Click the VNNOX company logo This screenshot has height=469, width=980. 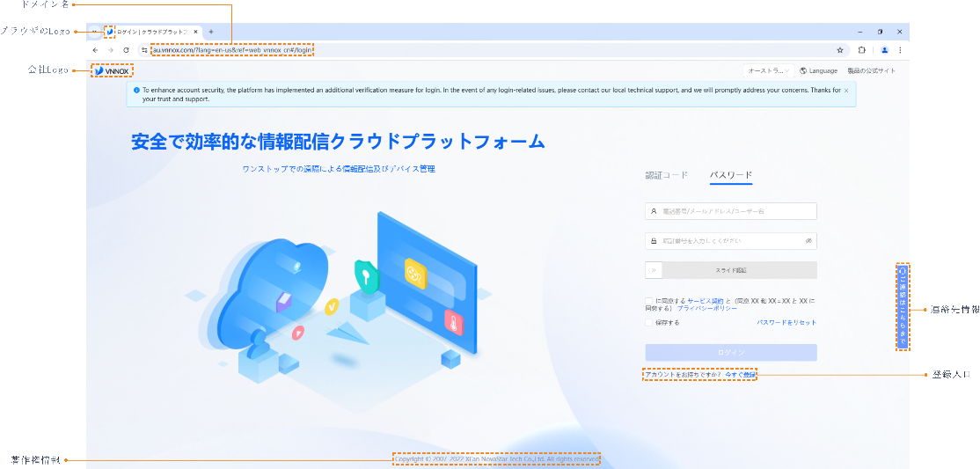(112, 70)
